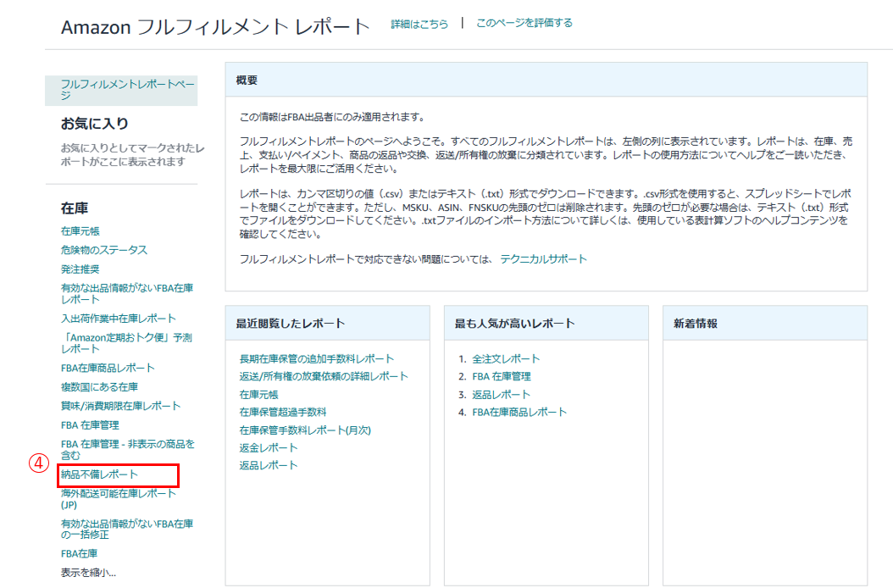Image resolution: width=893 pixels, height=588 pixels.
Task: Click the お気に入り sidebar heading
Action: click(95, 124)
